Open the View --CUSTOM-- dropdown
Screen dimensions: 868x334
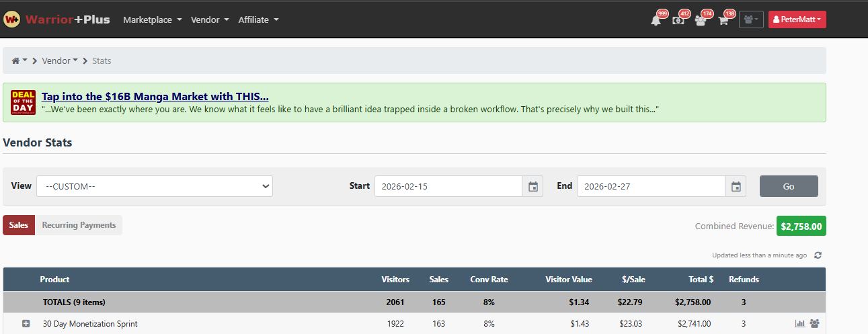[x=155, y=186]
